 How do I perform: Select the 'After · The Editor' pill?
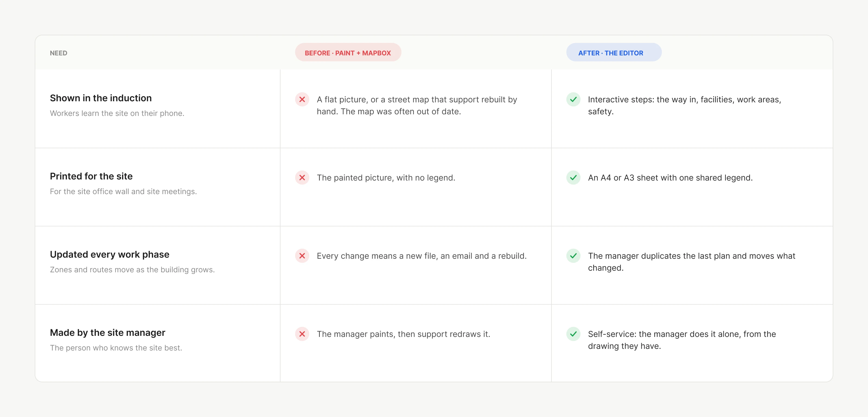tap(614, 53)
